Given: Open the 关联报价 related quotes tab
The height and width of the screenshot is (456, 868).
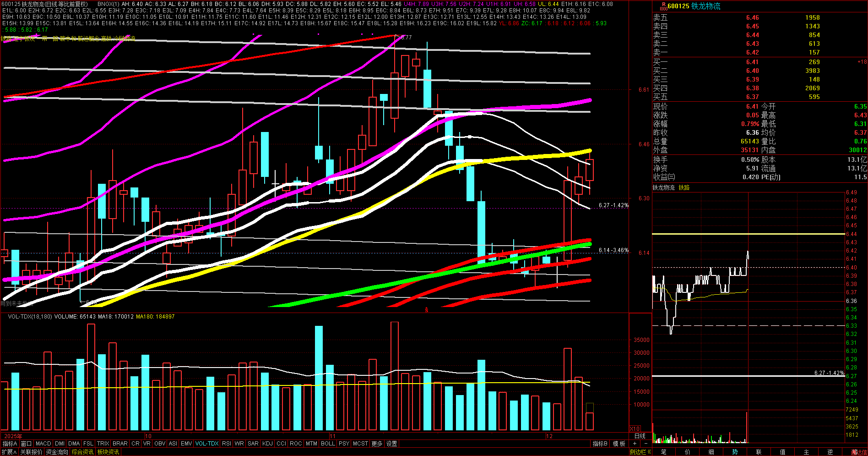Looking at the screenshot, I should tap(31, 452).
